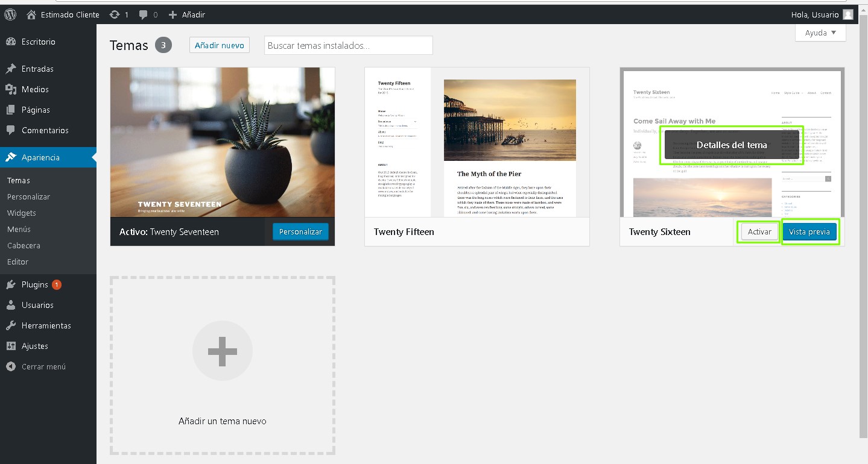Click the Medios media icon

click(x=11, y=89)
